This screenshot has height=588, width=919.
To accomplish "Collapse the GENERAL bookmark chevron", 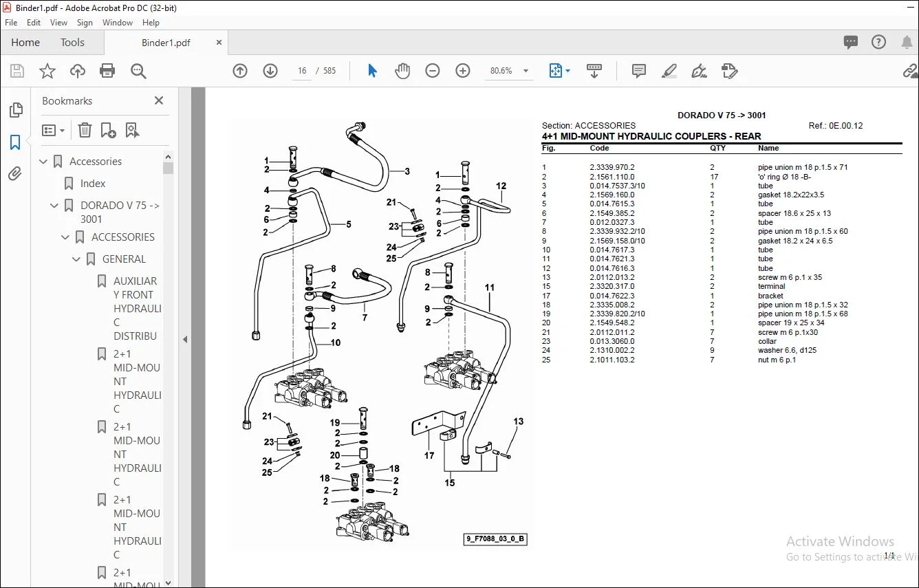I will click(77, 259).
